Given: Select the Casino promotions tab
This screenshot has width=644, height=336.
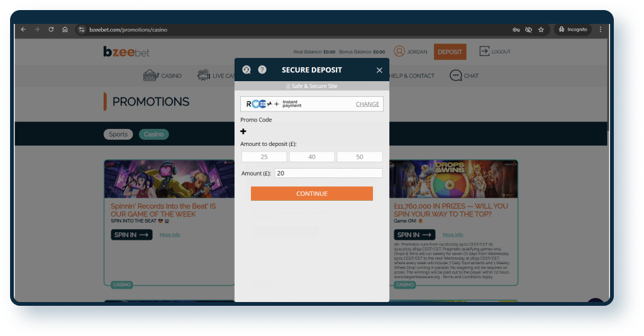Looking at the screenshot, I should click(153, 134).
